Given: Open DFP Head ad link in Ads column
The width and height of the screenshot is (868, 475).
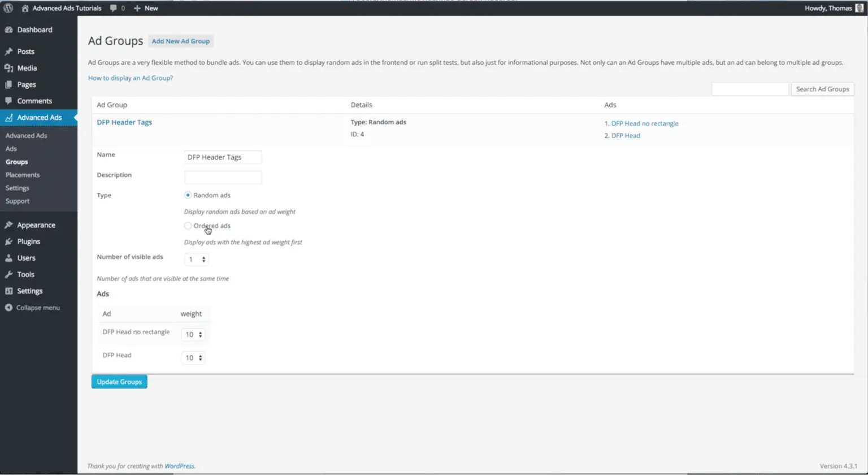Looking at the screenshot, I should pyautogui.click(x=626, y=136).
